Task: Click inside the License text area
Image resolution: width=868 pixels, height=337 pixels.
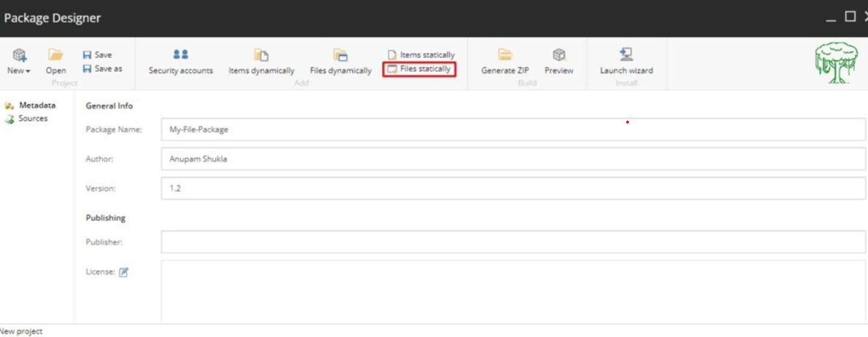Action: coord(513,291)
